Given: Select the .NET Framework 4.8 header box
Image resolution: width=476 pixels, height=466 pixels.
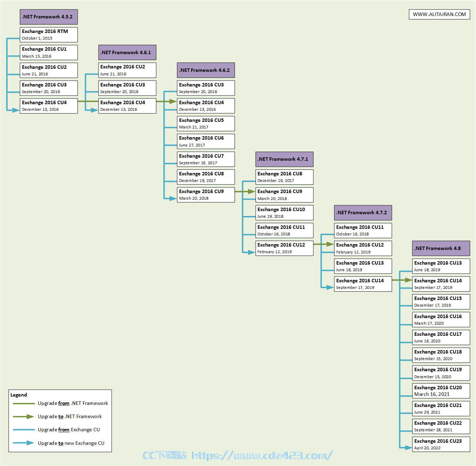Looking at the screenshot, I should [x=441, y=248].
